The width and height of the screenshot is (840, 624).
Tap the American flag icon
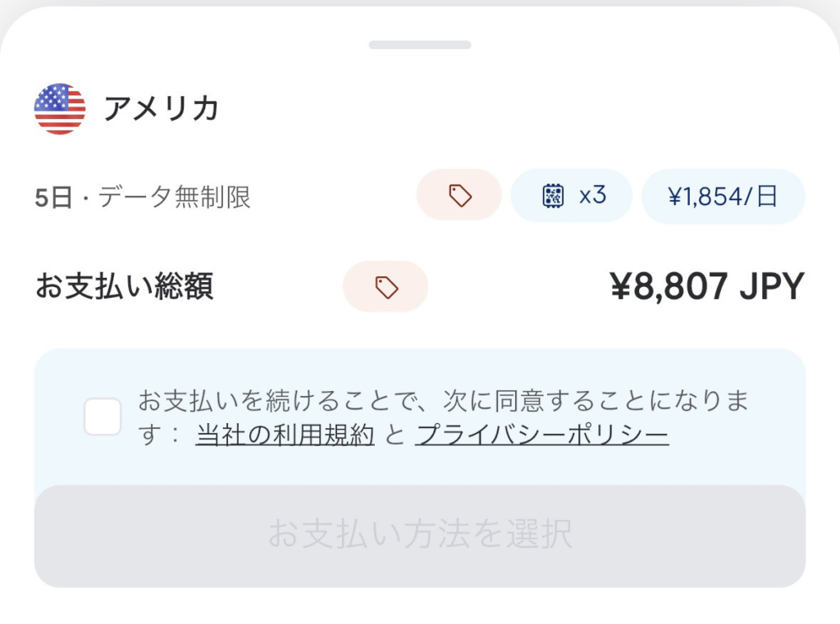(59, 108)
